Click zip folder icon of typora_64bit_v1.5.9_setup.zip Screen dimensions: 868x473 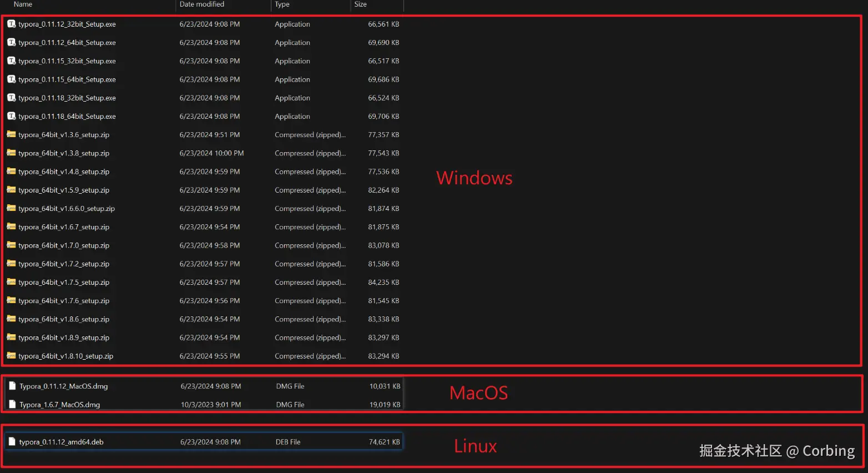pos(11,190)
